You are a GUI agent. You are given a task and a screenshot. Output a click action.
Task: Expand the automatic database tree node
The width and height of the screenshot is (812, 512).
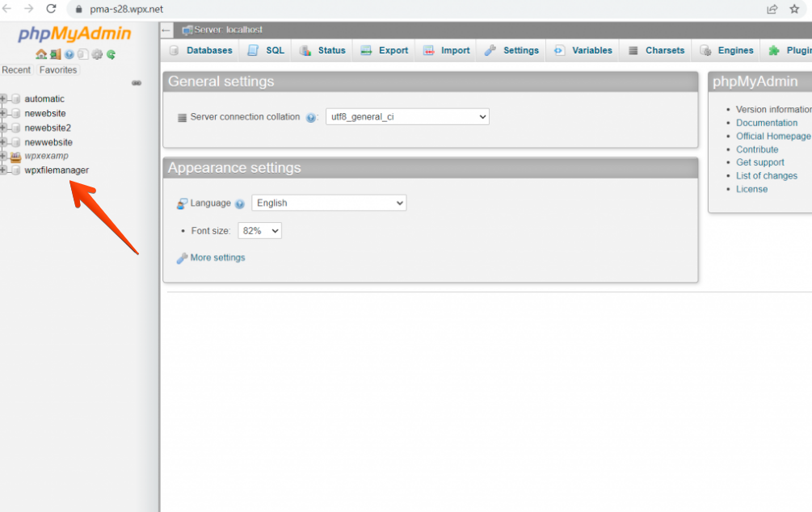[x=4, y=99]
